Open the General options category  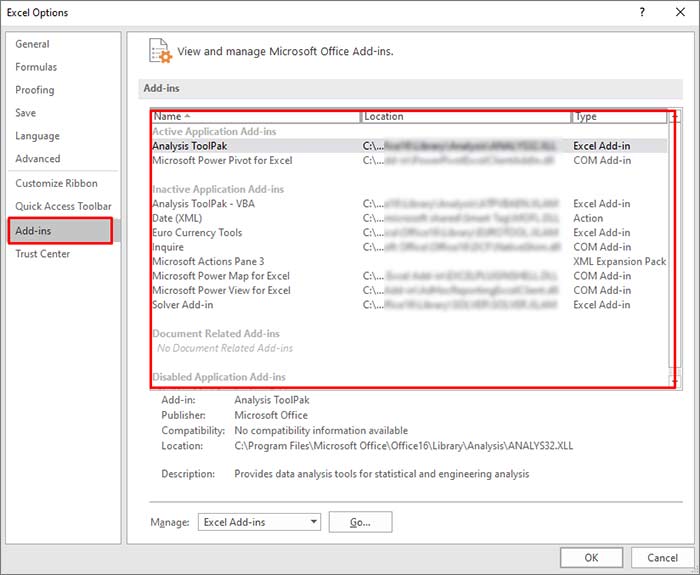(32, 44)
